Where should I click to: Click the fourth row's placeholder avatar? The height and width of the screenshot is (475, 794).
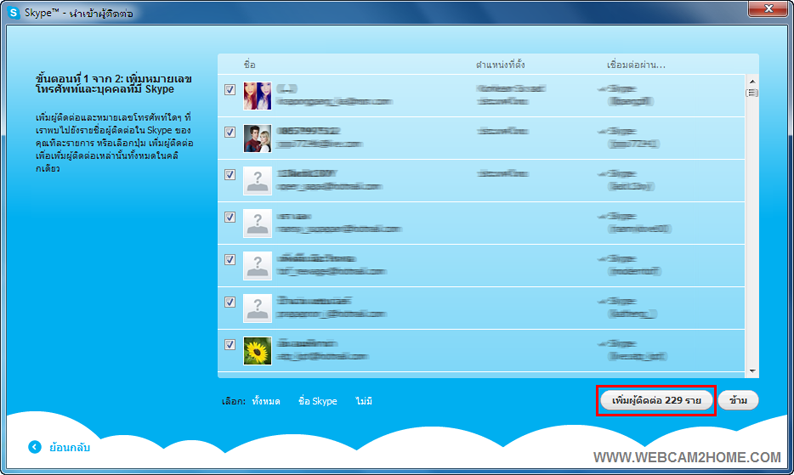[257, 223]
